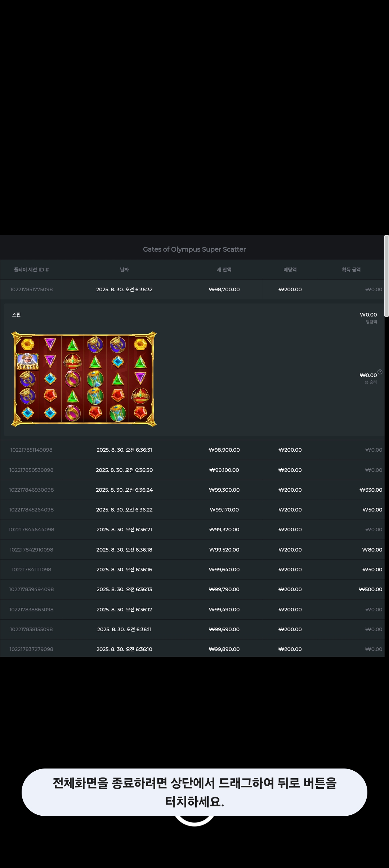Click the new balance ₩98,700.00
The width and height of the screenshot is (389, 868).
pyautogui.click(x=224, y=289)
